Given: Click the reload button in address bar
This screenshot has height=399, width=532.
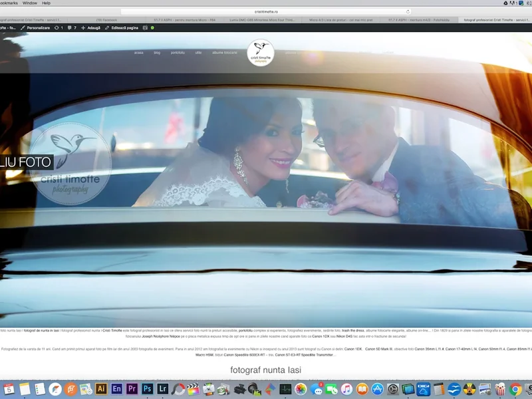Looking at the screenshot, I should pos(408,11).
